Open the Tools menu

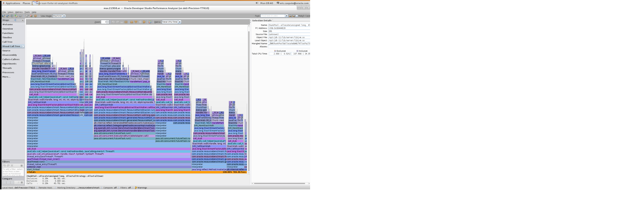coord(27,12)
